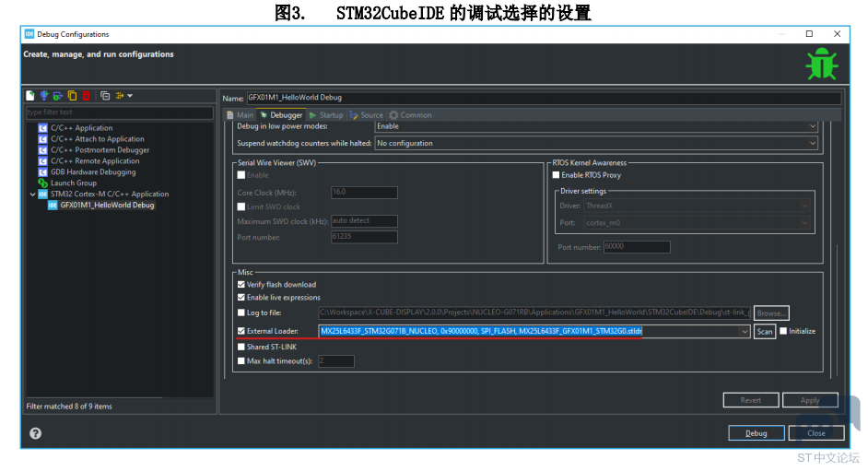Click the Export launch configuration icon
This screenshot has height=472, width=868.
[x=57, y=96]
